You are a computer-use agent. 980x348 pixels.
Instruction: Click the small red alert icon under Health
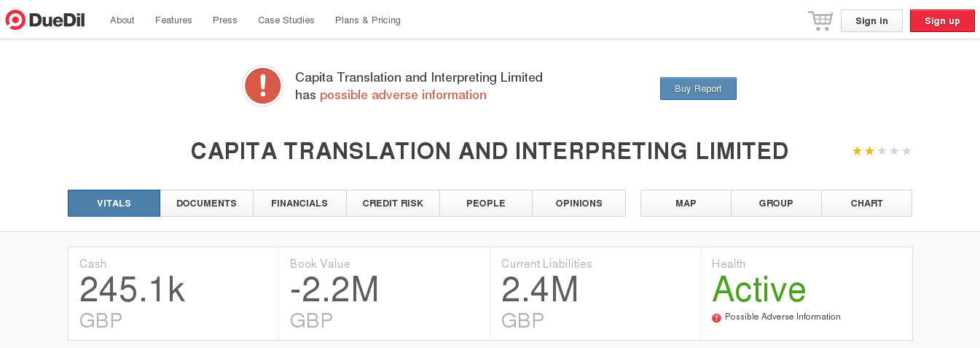pos(716,317)
